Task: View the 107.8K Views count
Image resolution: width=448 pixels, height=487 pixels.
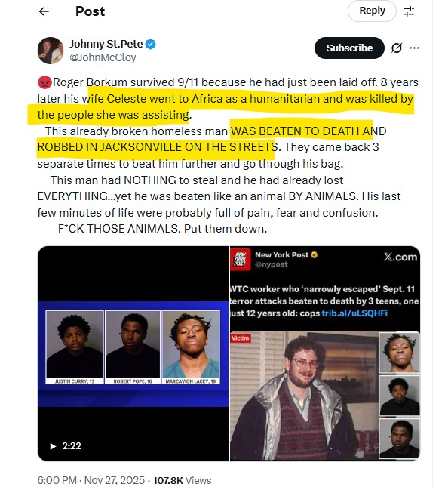Action: (x=182, y=480)
